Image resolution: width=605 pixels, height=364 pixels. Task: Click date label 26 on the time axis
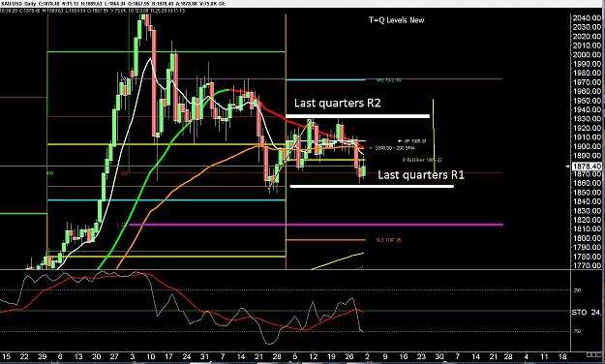(349, 356)
